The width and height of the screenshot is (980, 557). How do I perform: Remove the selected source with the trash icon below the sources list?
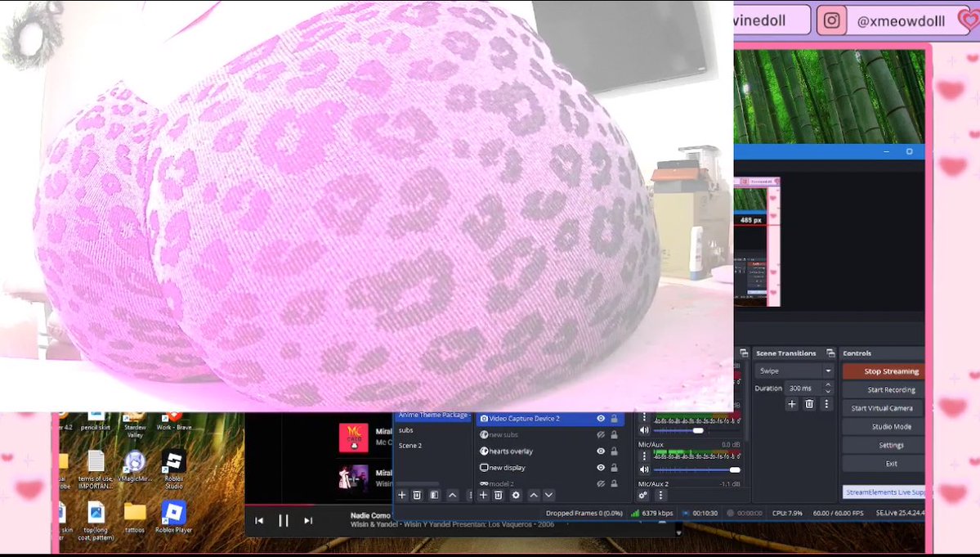click(x=498, y=495)
